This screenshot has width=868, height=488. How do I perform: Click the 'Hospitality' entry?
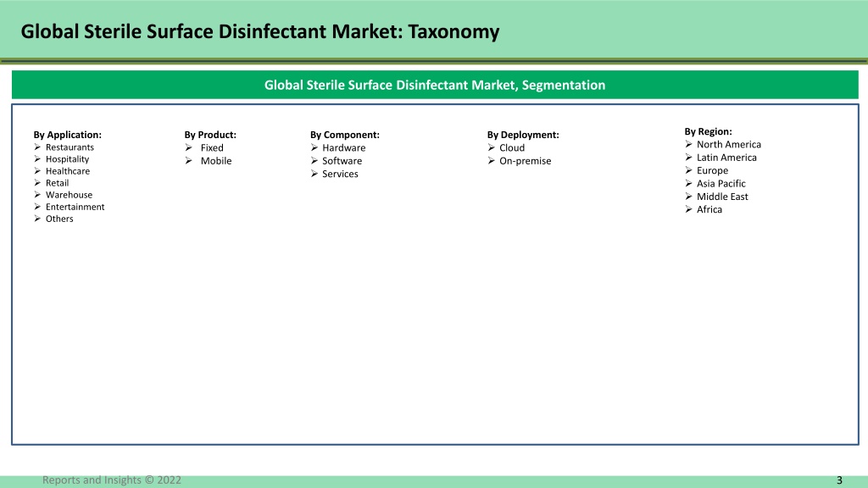point(67,159)
